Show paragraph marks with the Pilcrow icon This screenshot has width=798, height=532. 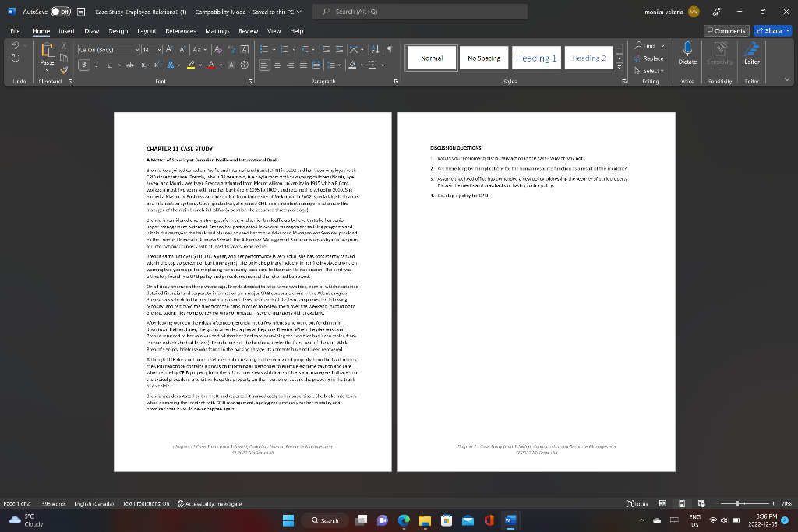[x=390, y=49]
